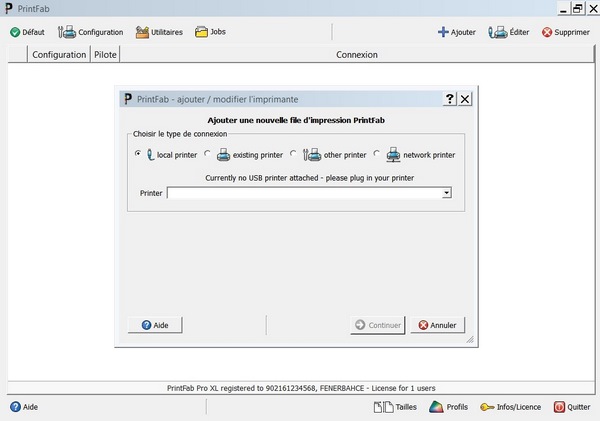Open the Utilitaires toolbox button

tap(159, 32)
